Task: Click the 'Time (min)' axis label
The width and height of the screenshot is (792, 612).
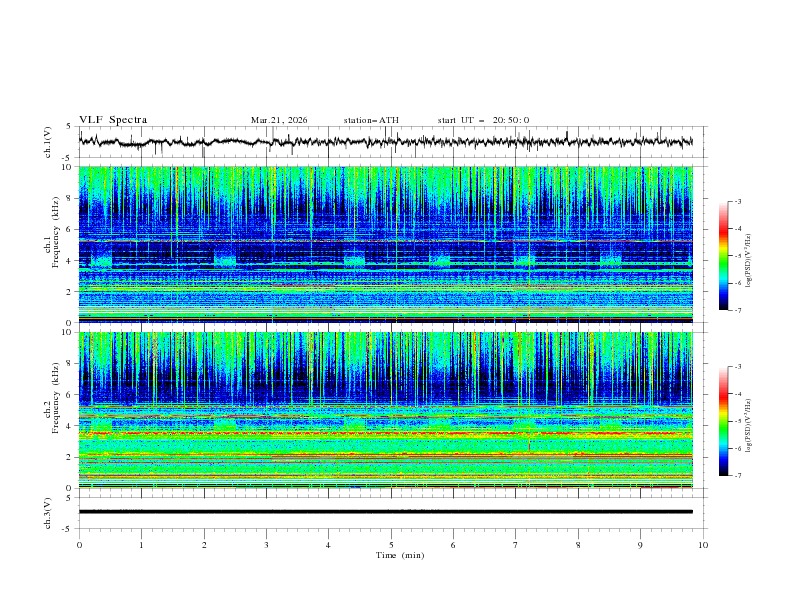Action: [x=400, y=555]
